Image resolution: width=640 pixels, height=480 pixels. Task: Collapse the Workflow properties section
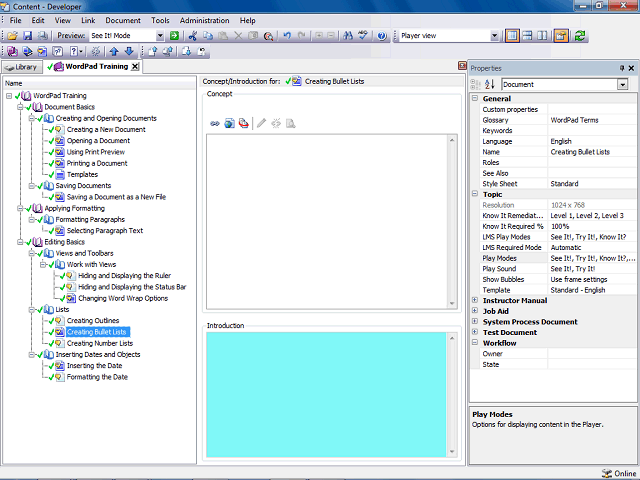(x=475, y=342)
